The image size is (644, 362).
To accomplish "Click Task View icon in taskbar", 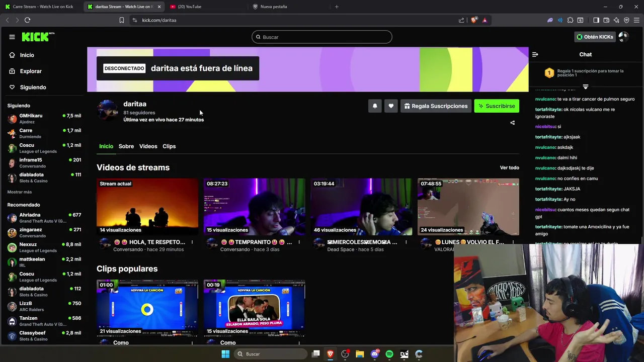I will click(x=315, y=354).
